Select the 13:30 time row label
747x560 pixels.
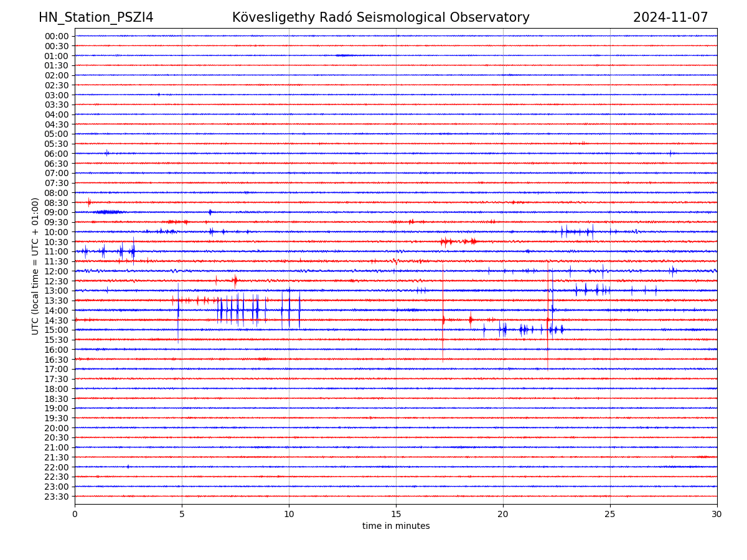(57, 301)
